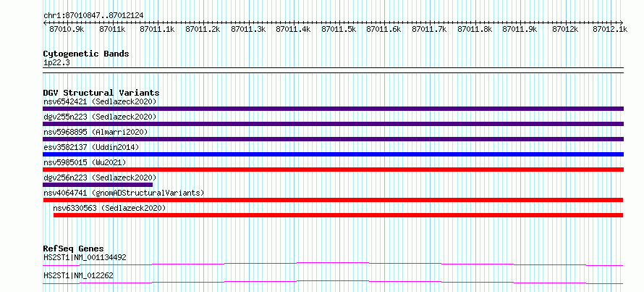Image resolution: width=644 pixels, height=292 pixels.
Task: Click the 87011.6k ruler tick label
Action: tap(384, 29)
